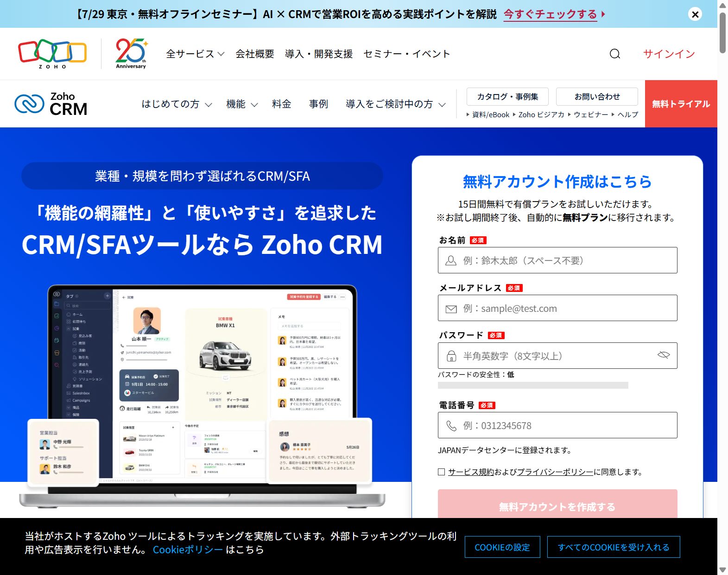Open the Zoho ビジアカ link
728x575 pixels.
(541, 114)
